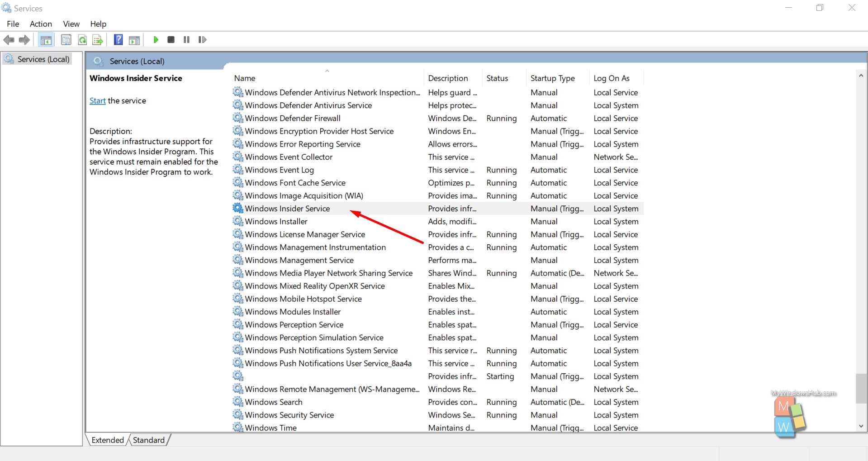
Task: Sort by the Status column header
Action: [x=504, y=78]
